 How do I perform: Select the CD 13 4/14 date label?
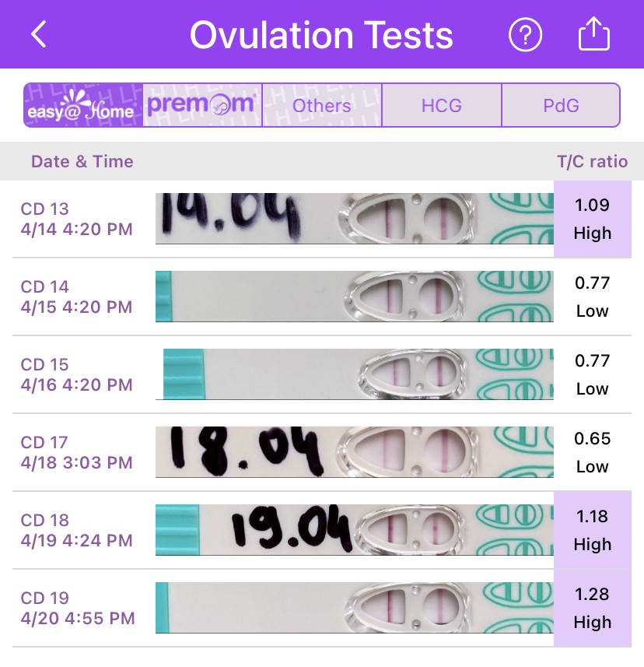[76, 219]
